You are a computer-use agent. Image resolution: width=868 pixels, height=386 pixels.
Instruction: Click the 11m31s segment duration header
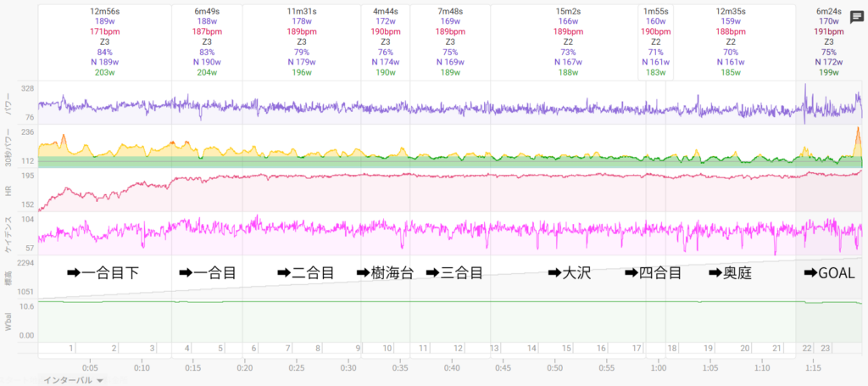[x=302, y=11]
